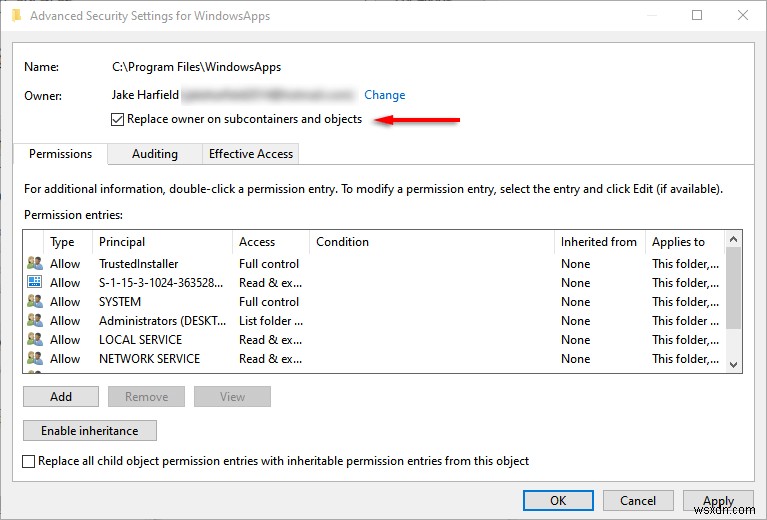The width and height of the screenshot is (767, 520).
Task: Click Allow type in the SYSTEM row
Action: coord(65,302)
